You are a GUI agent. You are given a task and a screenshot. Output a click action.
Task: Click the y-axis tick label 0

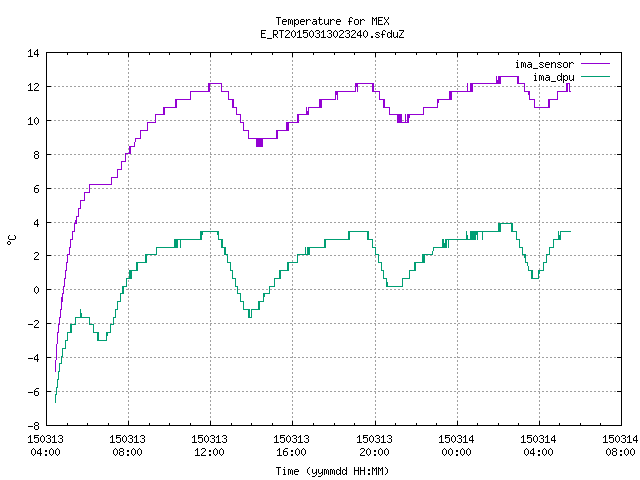[36, 290]
